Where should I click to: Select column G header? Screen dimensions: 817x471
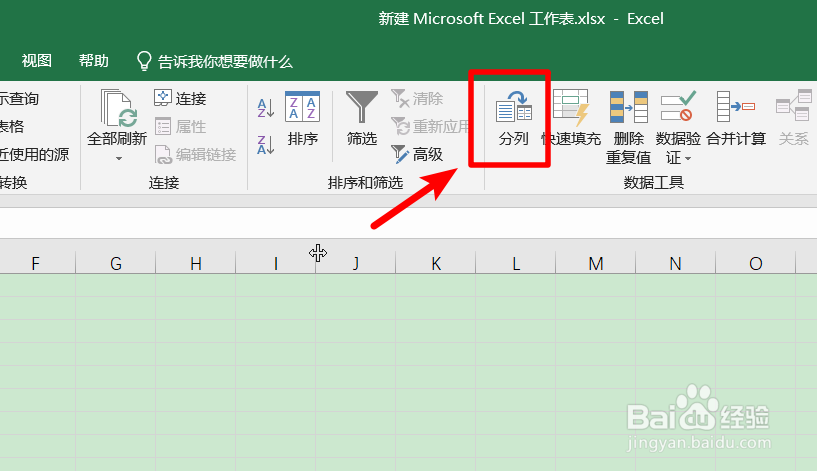(x=116, y=263)
